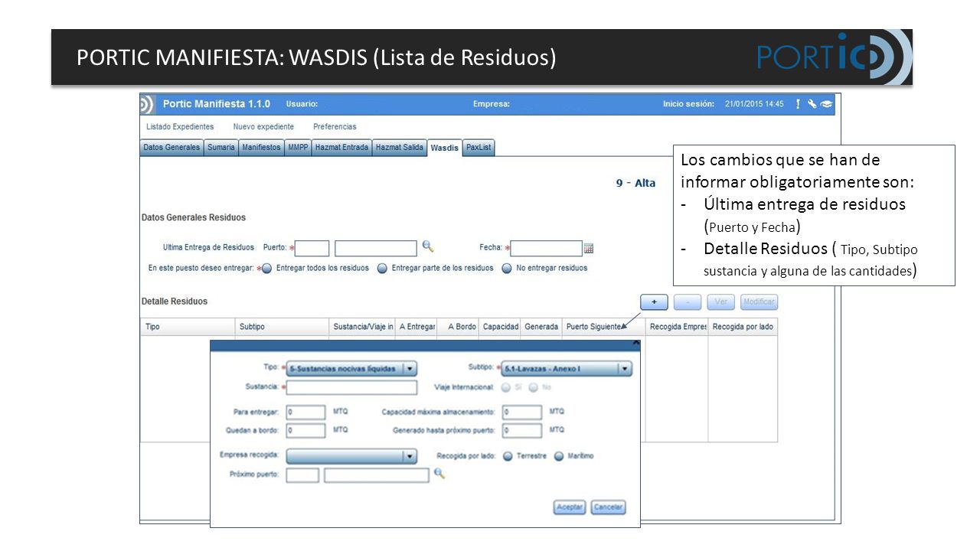980x551 pixels.
Task: Click the Próximo puerto name field
Action: click(x=377, y=475)
